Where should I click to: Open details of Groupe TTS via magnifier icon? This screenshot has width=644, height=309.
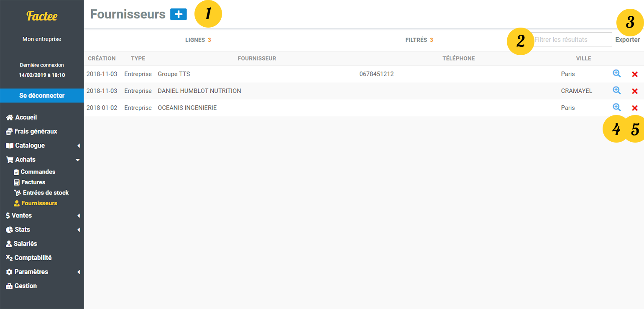point(616,74)
